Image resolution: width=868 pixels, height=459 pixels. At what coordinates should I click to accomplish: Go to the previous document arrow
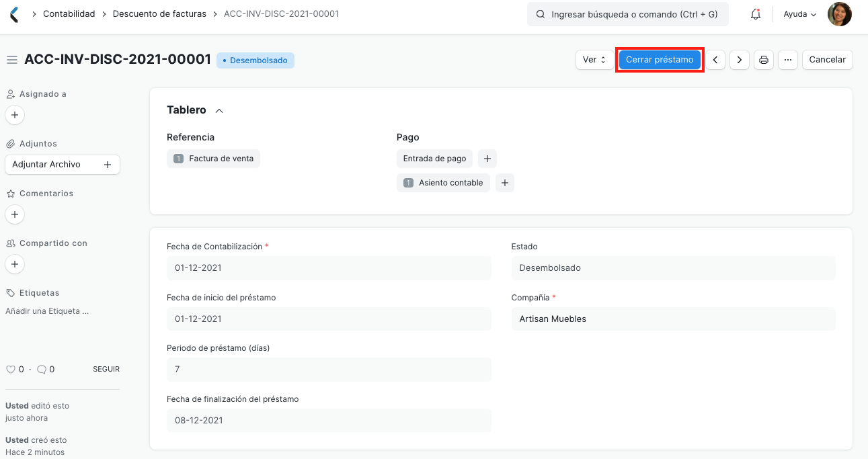pyautogui.click(x=715, y=60)
